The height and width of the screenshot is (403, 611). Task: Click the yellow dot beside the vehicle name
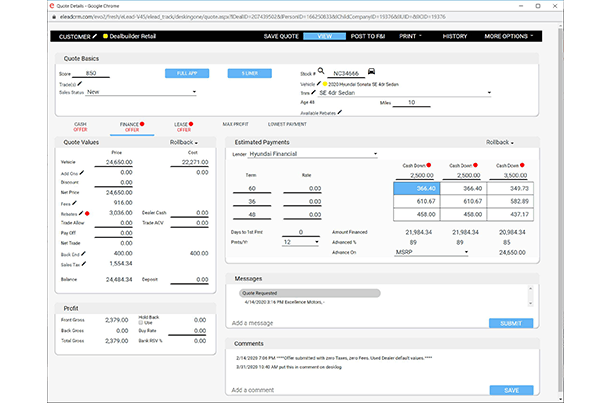(x=325, y=84)
